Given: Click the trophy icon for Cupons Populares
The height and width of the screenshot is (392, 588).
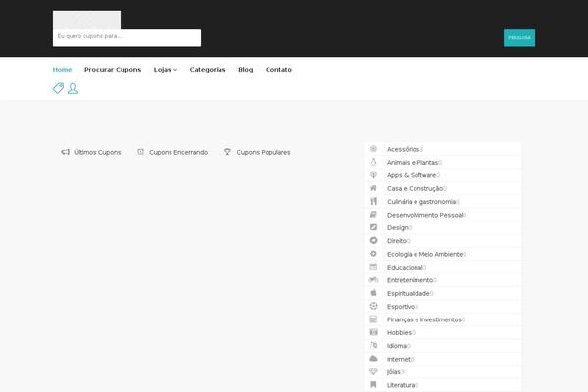Looking at the screenshot, I should [x=227, y=152].
